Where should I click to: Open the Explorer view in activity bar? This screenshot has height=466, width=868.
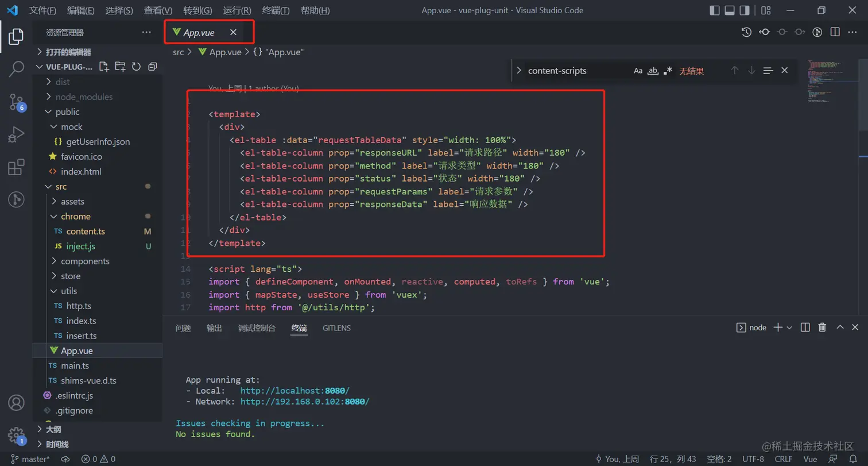(x=16, y=36)
